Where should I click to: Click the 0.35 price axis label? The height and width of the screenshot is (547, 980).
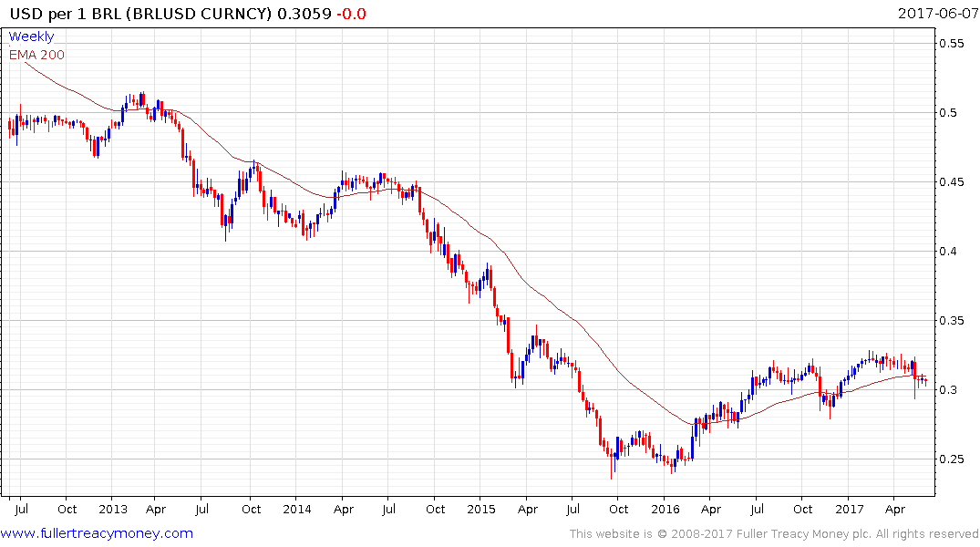tap(952, 321)
